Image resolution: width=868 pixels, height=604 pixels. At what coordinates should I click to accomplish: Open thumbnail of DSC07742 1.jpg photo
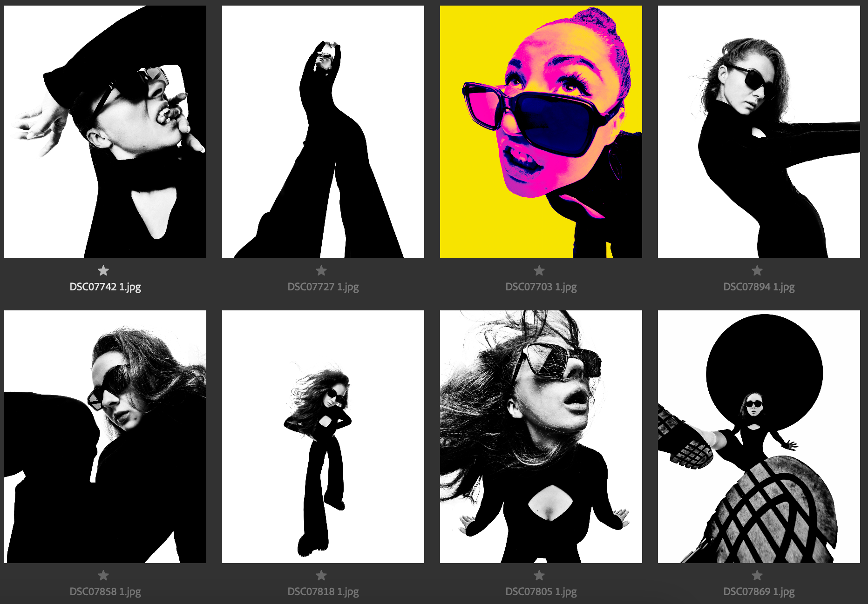coord(105,132)
